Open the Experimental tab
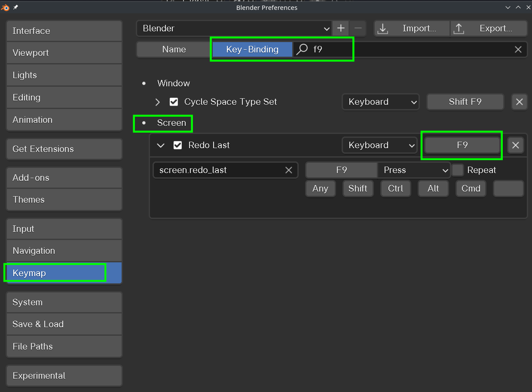532x392 pixels. [x=64, y=376]
